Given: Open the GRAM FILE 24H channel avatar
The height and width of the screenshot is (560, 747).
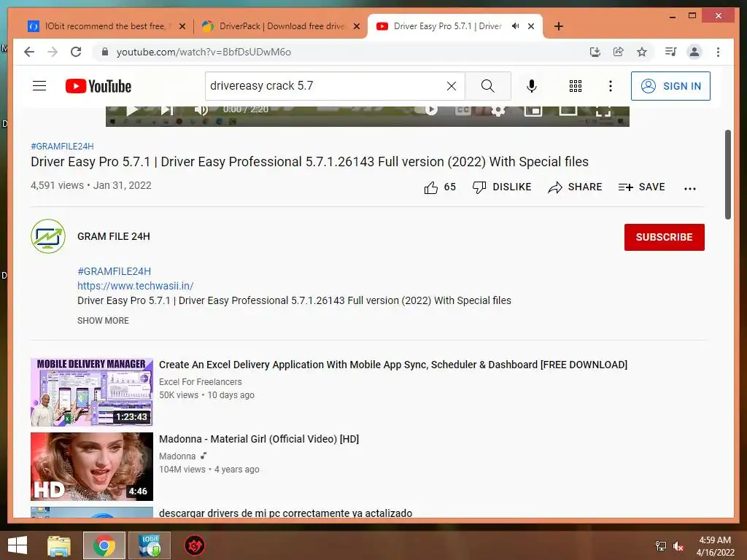Looking at the screenshot, I should coord(48,236).
